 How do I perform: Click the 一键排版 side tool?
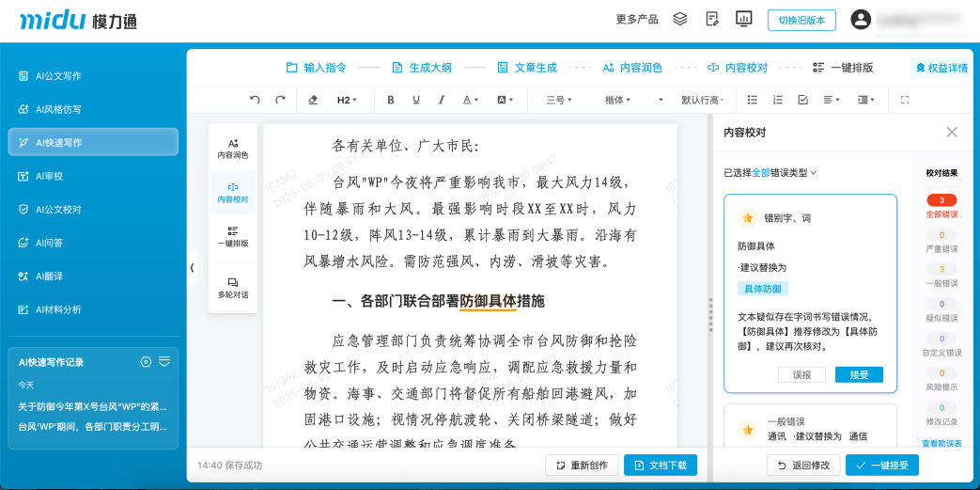click(232, 237)
